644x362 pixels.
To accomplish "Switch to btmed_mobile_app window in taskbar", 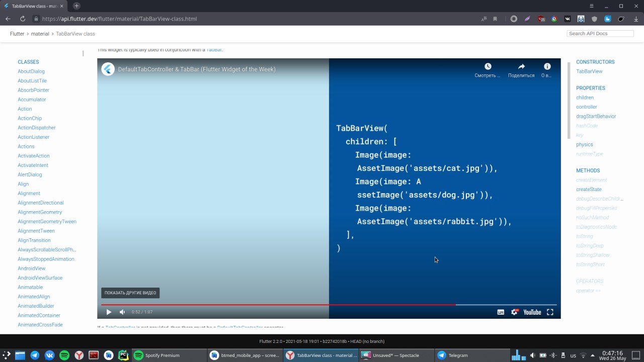I will point(245,355).
